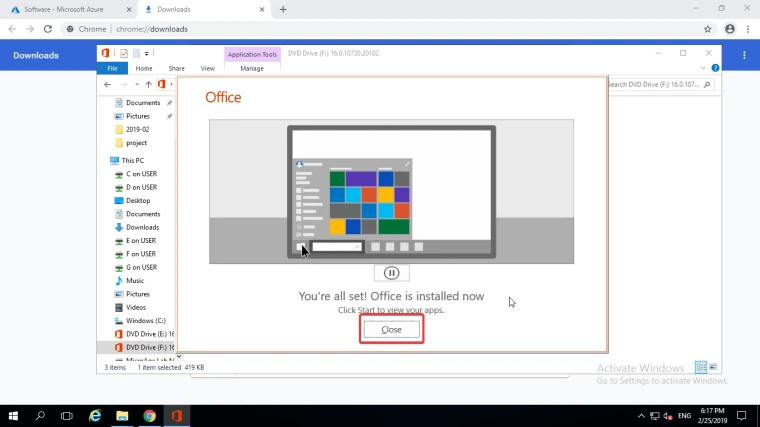Select F on USER drive
Image resolution: width=760 pixels, height=427 pixels.
coord(141,254)
